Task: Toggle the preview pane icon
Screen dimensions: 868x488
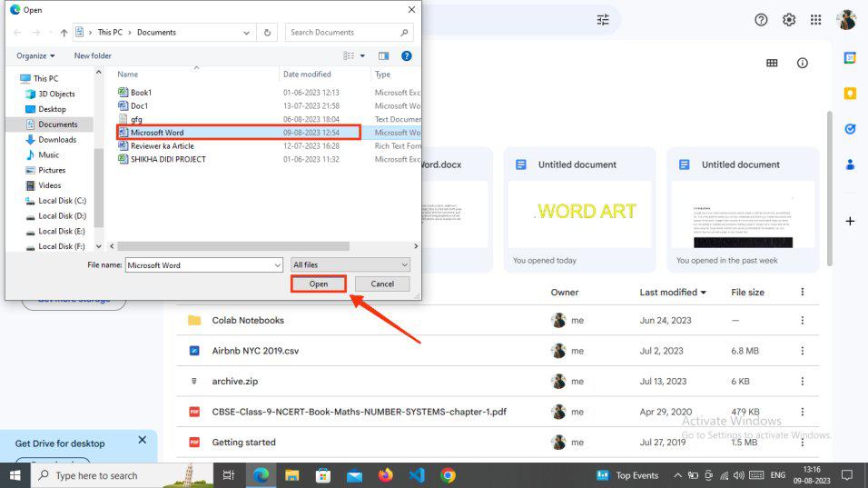Action: (x=383, y=55)
